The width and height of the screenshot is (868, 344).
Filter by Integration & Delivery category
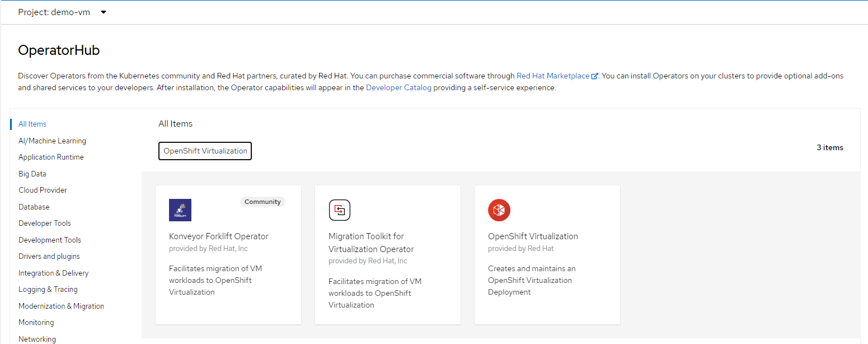pyautogui.click(x=54, y=273)
